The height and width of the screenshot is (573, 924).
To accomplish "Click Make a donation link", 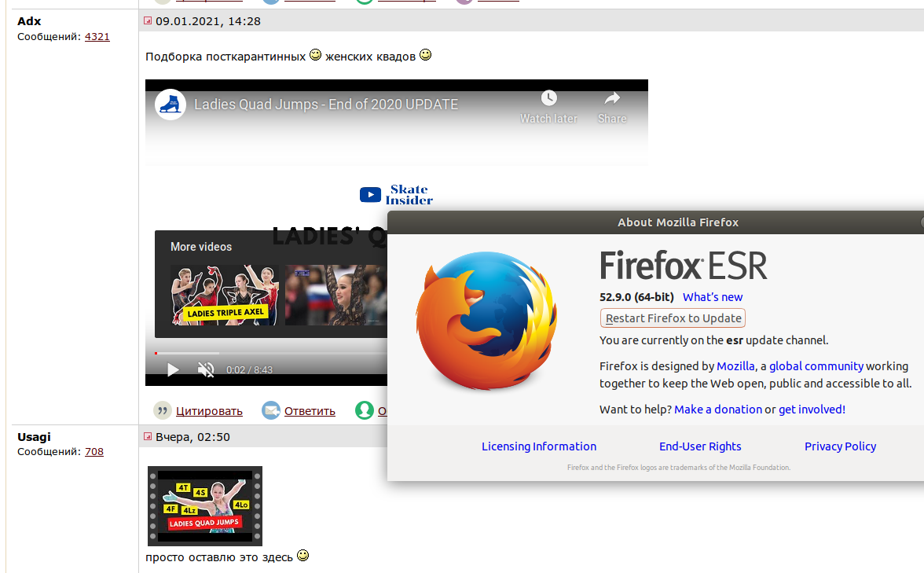I will coord(718,409).
